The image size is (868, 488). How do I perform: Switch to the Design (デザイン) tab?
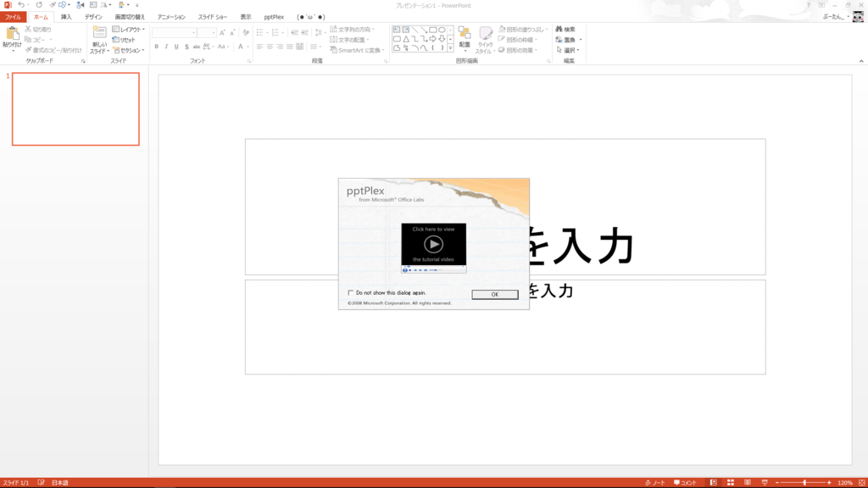[x=93, y=17]
